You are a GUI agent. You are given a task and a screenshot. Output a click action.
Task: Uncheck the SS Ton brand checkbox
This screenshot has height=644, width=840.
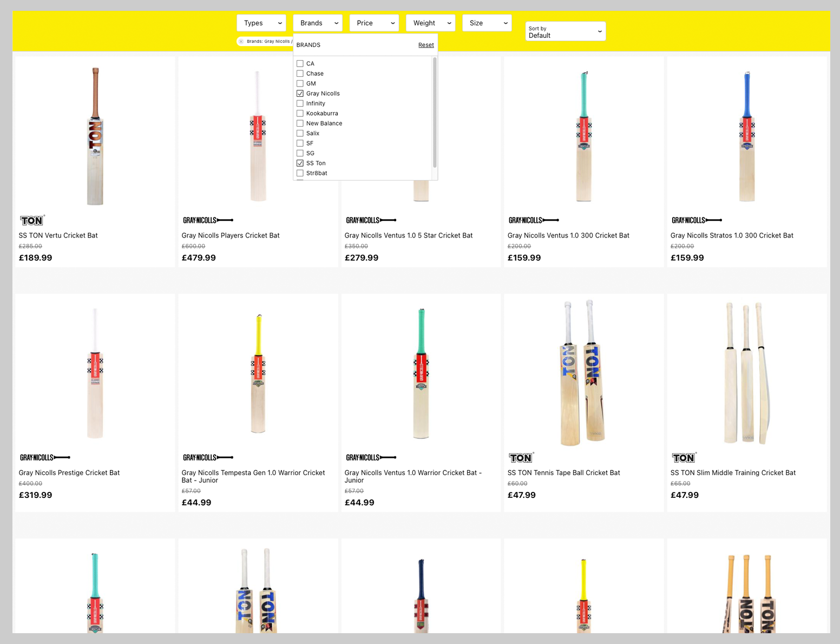300,163
